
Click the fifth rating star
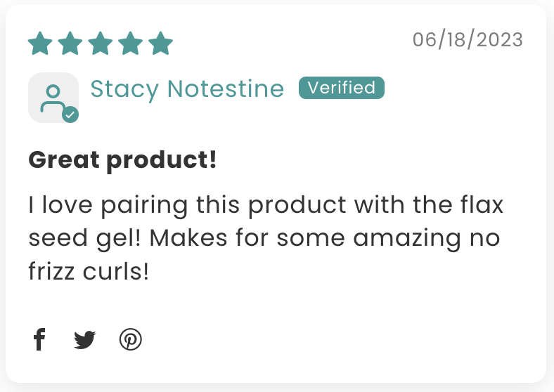pos(160,43)
